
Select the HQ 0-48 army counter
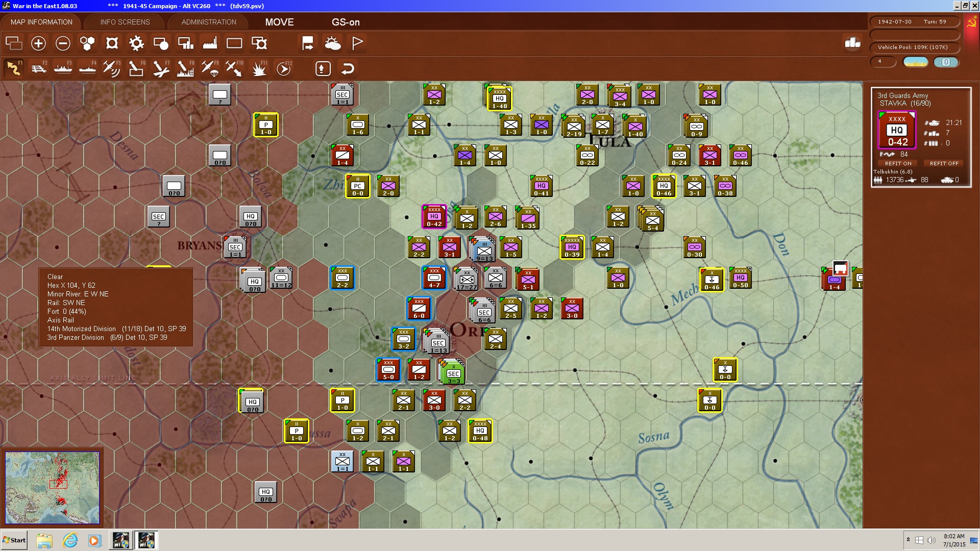pos(480,431)
